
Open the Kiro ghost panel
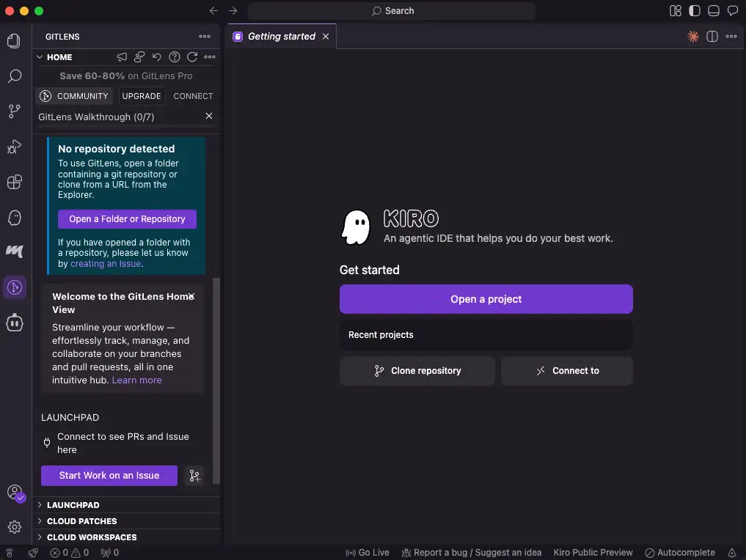pos(14,217)
